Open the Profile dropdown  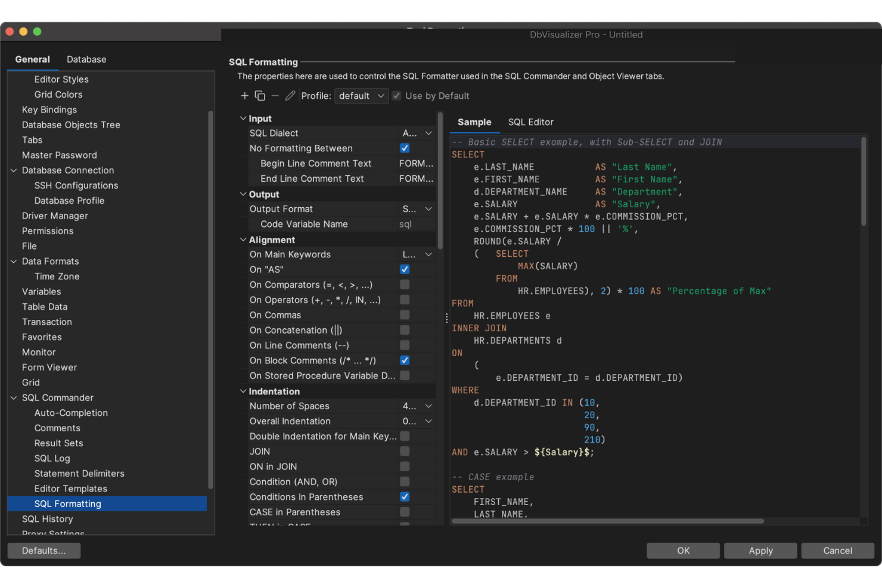361,95
